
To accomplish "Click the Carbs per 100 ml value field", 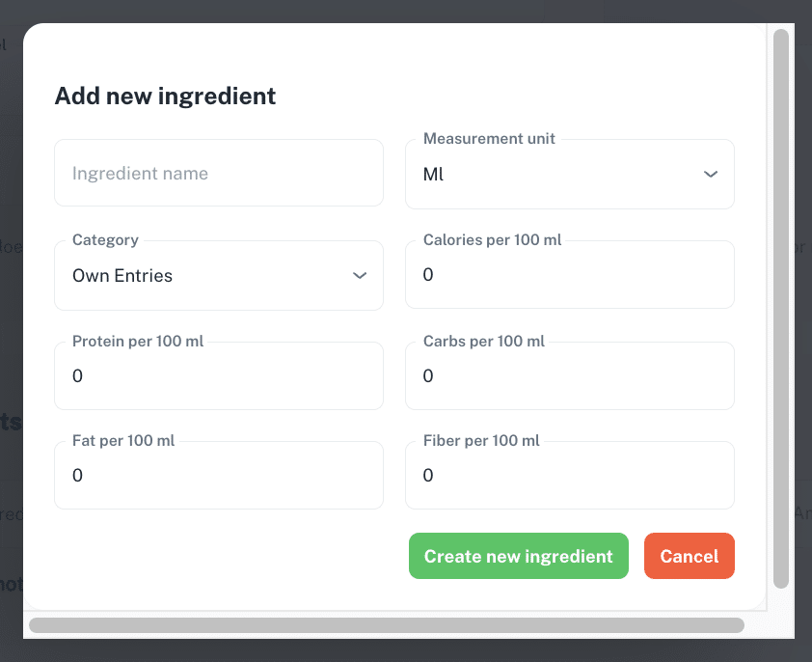I will 570,375.
